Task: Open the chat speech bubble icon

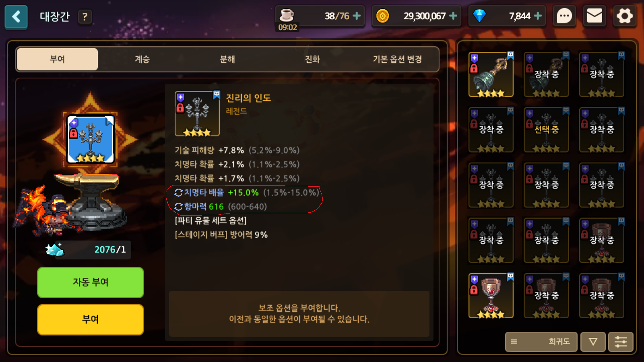Action: [x=564, y=16]
